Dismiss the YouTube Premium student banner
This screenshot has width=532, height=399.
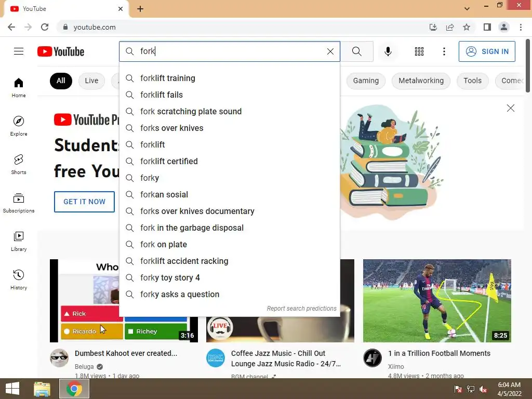(510, 108)
